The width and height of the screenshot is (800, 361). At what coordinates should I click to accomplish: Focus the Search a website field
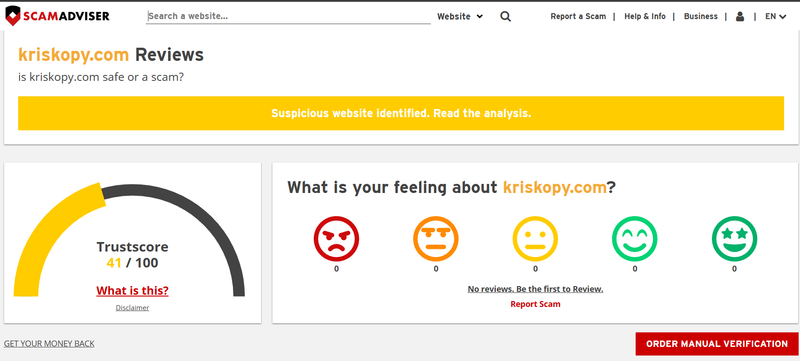point(288,16)
